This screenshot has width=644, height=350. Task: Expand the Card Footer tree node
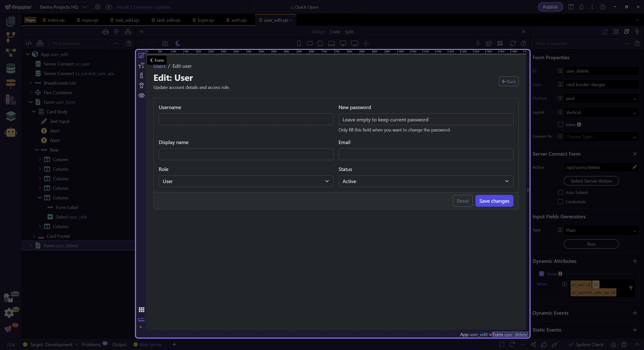(x=34, y=236)
